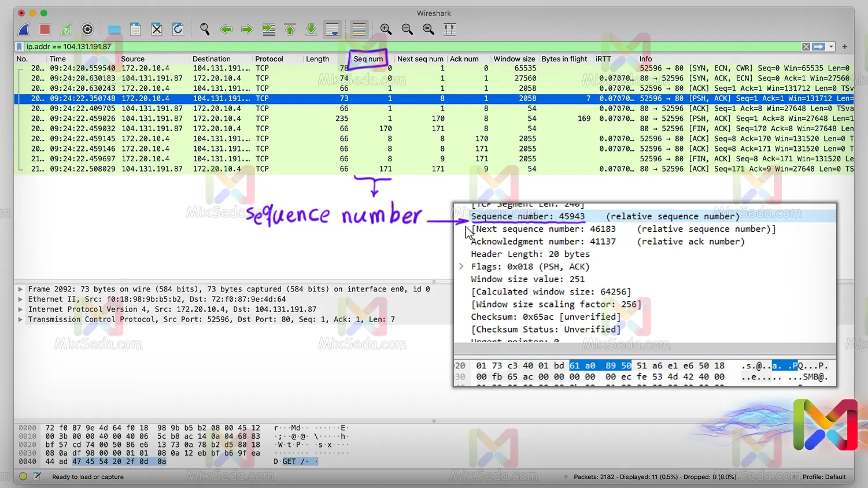Sort by the Seq num column header
The height and width of the screenshot is (488, 868).
pyautogui.click(x=368, y=59)
